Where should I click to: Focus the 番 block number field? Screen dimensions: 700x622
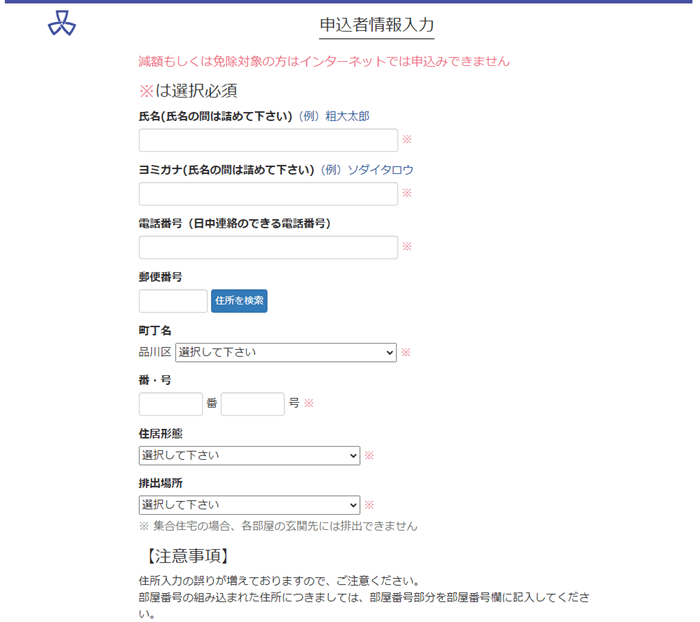click(x=171, y=404)
